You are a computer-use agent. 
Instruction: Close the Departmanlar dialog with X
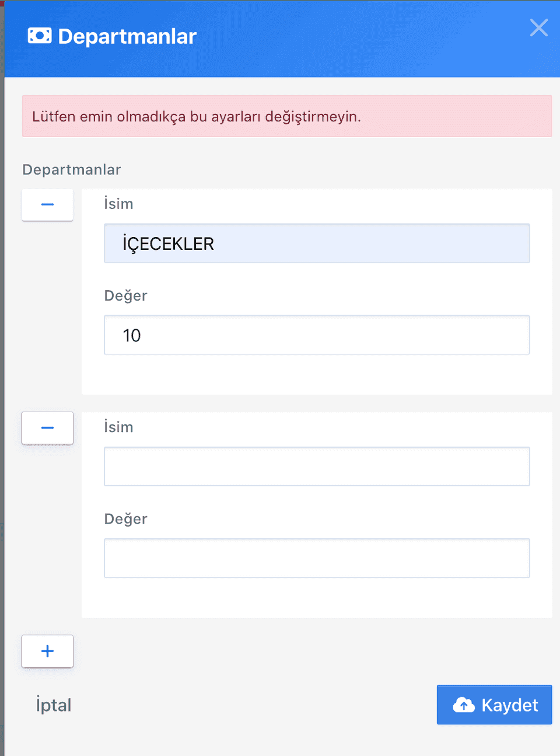[538, 27]
